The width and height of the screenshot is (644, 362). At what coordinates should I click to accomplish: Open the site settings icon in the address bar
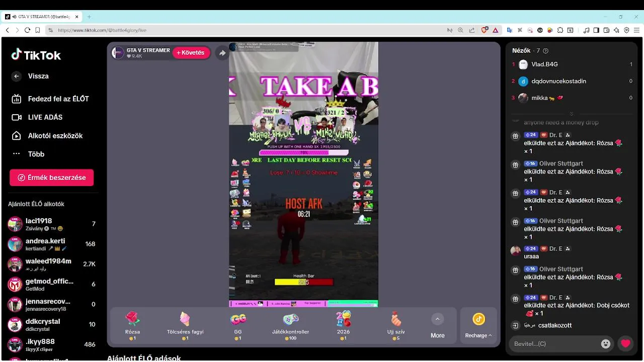click(x=50, y=30)
